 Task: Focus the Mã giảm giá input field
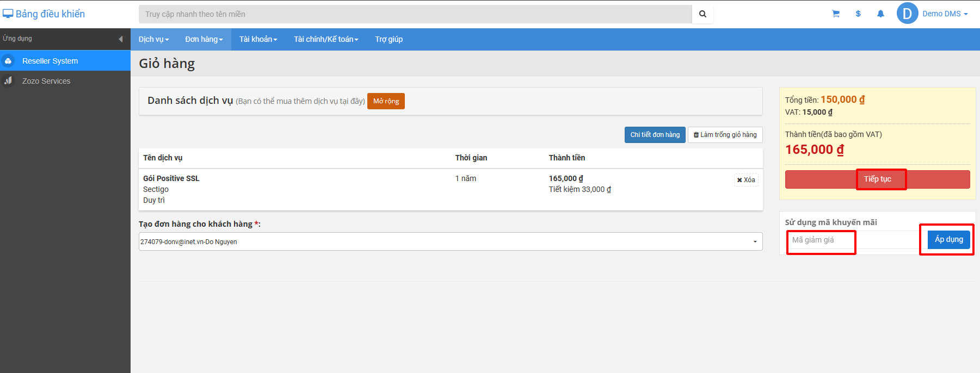click(x=856, y=240)
